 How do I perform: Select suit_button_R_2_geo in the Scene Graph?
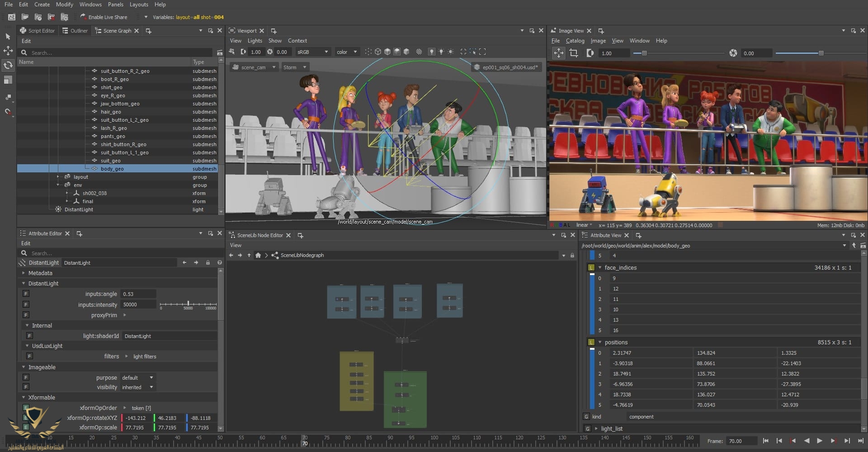(x=125, y=71)
